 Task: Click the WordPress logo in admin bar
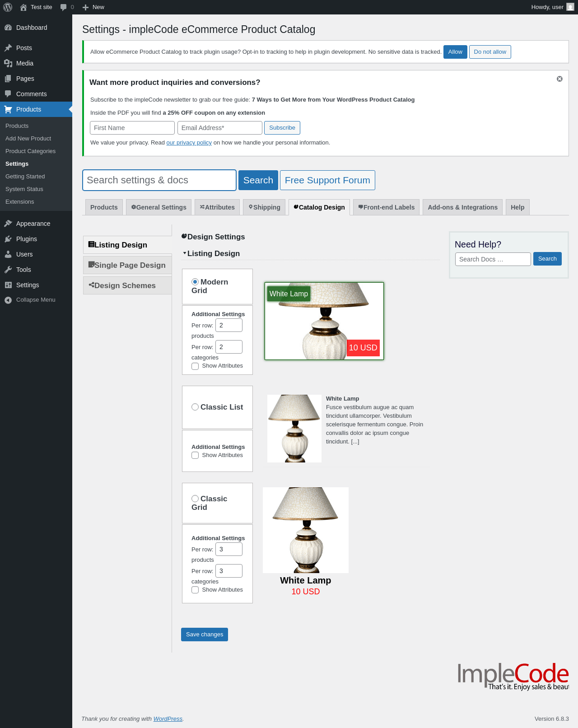8,7
